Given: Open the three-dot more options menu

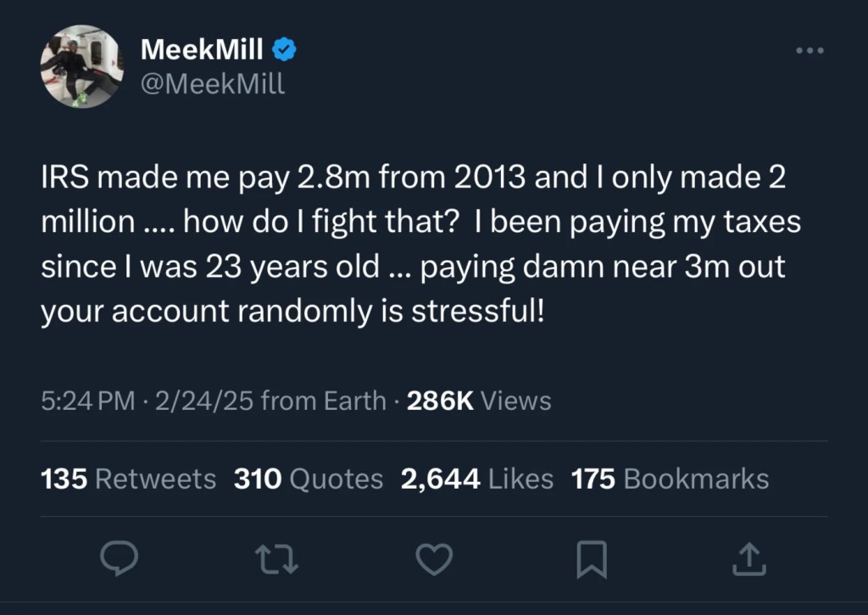Looking at the screenshot, I should tap(810, 51).
